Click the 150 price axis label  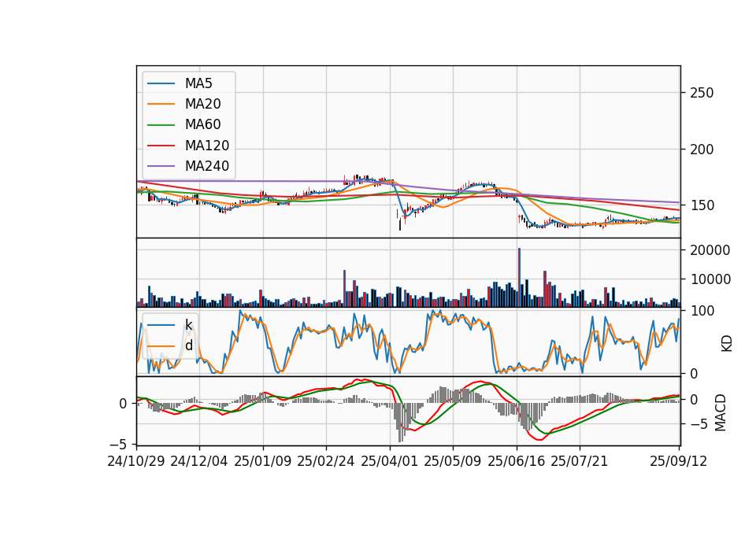pyautogui.click(x=702, y=205)
